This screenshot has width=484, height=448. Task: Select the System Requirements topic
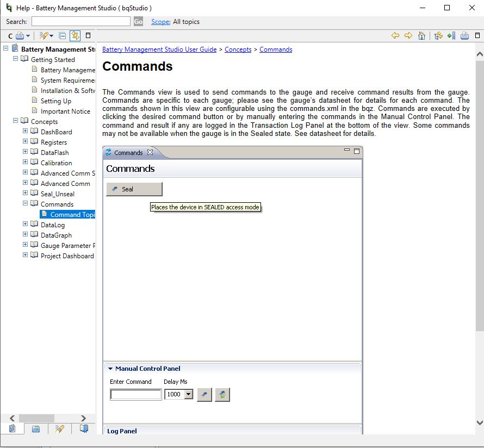pos(68,80)
